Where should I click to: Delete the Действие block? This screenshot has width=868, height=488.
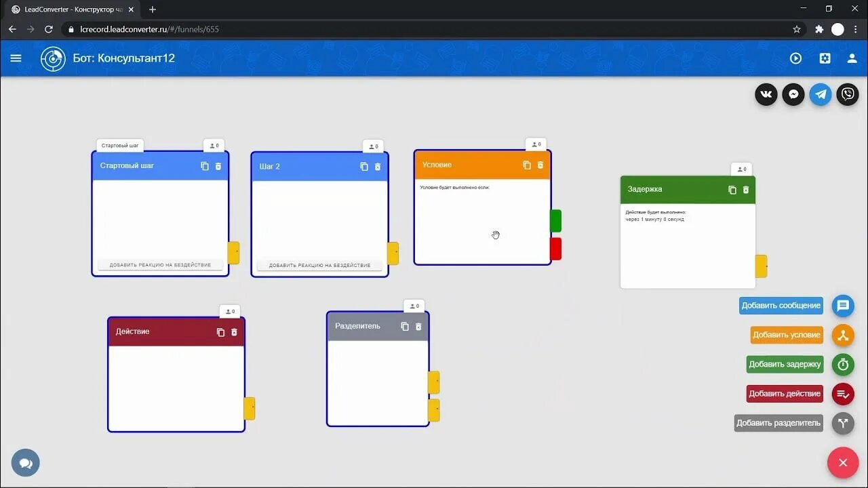[x=234, y=332]
